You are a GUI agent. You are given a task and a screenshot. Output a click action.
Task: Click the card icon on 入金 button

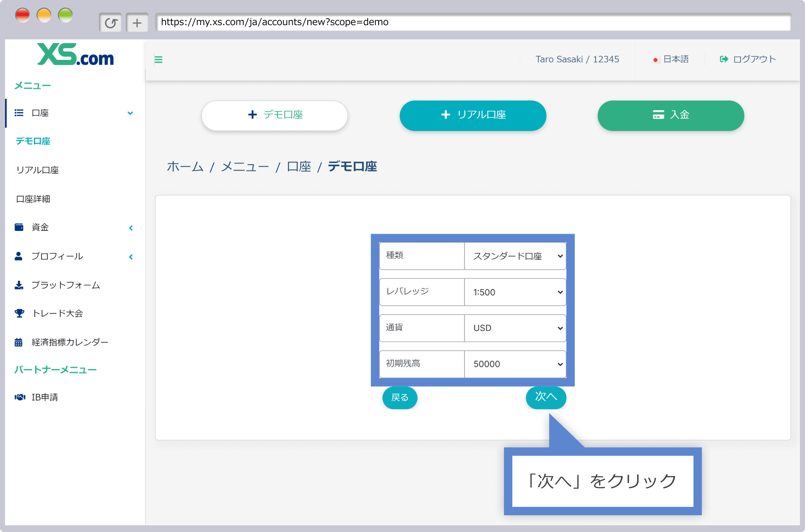[658, 115]
